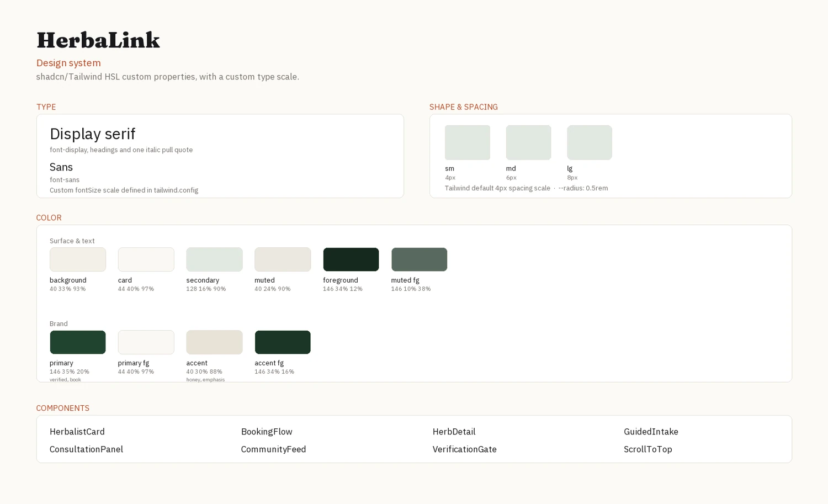Click the Brand group label
Screen dimensions: 828x504
coord(59,324)
